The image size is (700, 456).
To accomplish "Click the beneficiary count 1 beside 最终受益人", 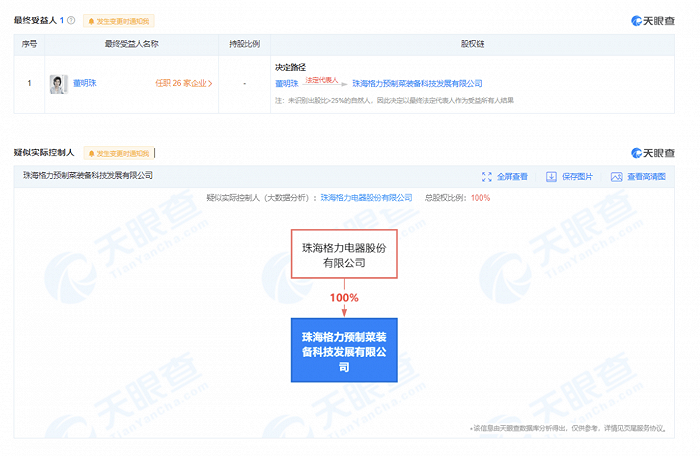I will 62,20.
